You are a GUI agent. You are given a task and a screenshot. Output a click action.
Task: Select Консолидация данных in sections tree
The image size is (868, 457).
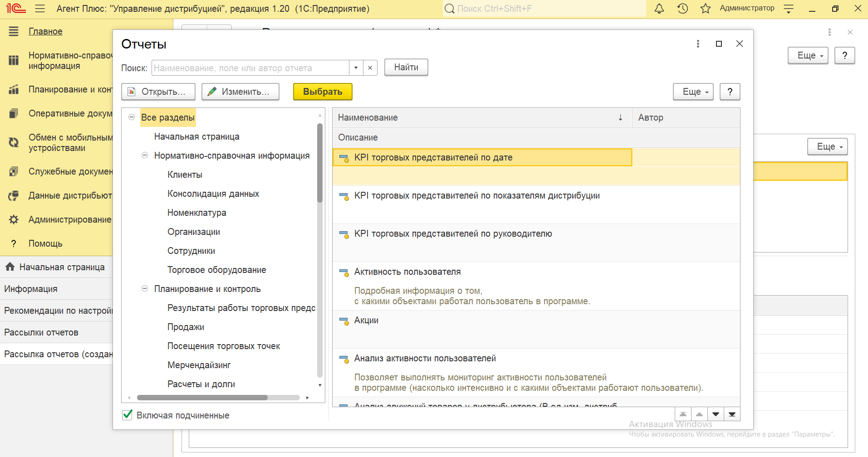coord(213,194)
